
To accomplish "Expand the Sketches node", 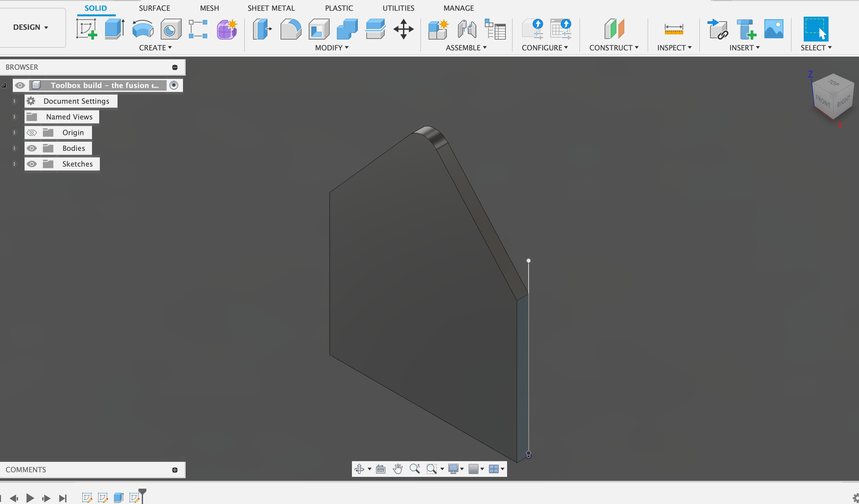I will pyautogui.click(x=15, y=164).
